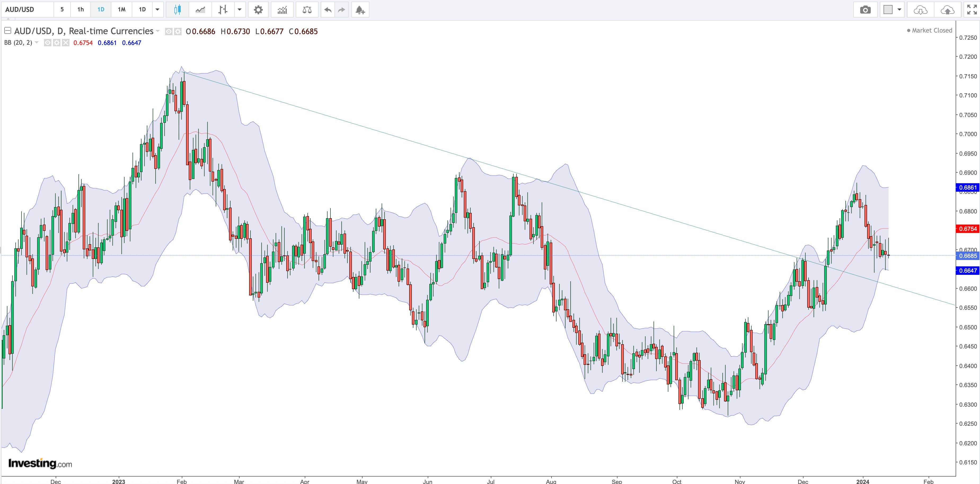Viewport: 980px width, 484px height.
Task: Click the AUD/USD symbol search field
Action: (x=27, y=10)
